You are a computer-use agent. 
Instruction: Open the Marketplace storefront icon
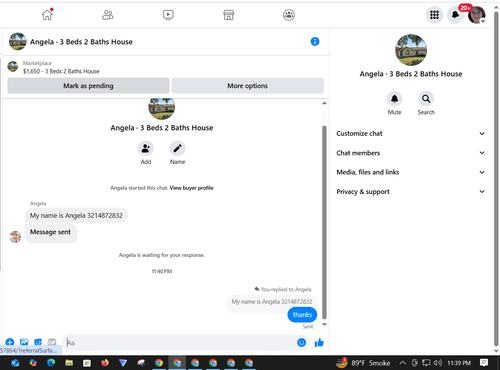228,15
